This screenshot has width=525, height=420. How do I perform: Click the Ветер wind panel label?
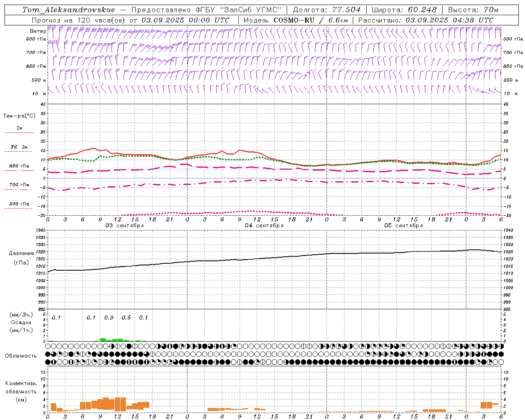(38, 31)
